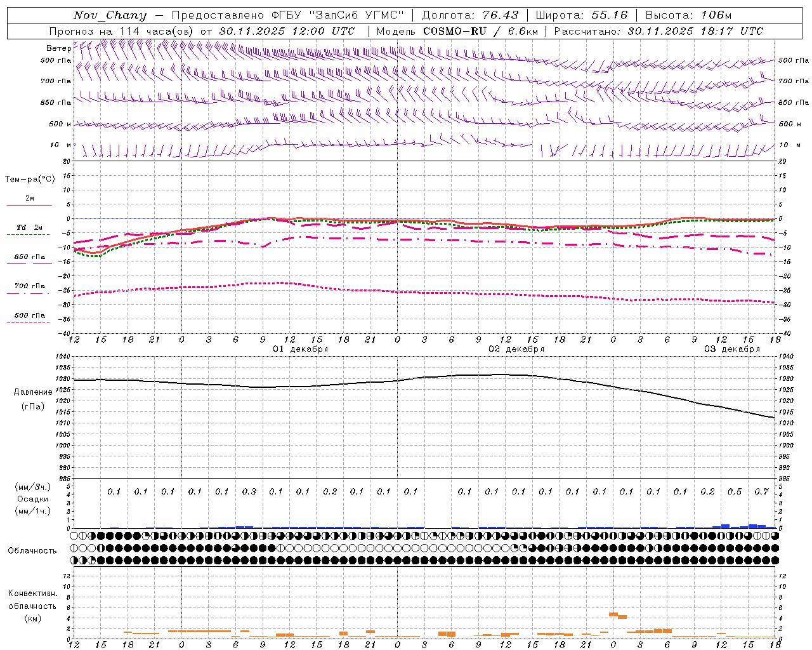
Task: Click the 'Ветер' wind panel label
Action: coord(58,48)
